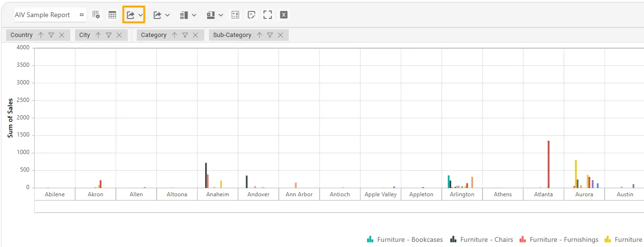The image size is (644, 247).
Task: Click the Atlanta axis label
Action: pos(544,194)
